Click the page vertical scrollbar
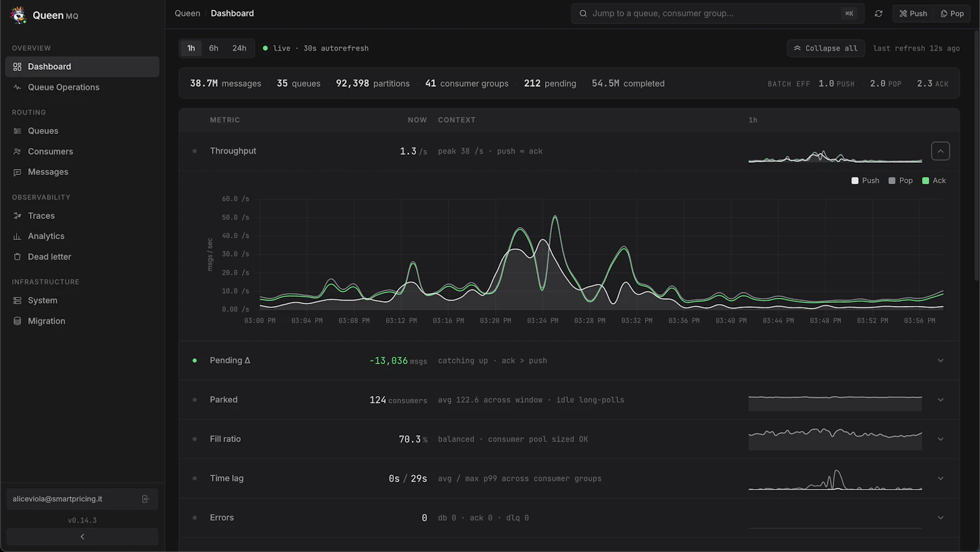The width and height of the screenshot is (980, 552). pos(977,155)
